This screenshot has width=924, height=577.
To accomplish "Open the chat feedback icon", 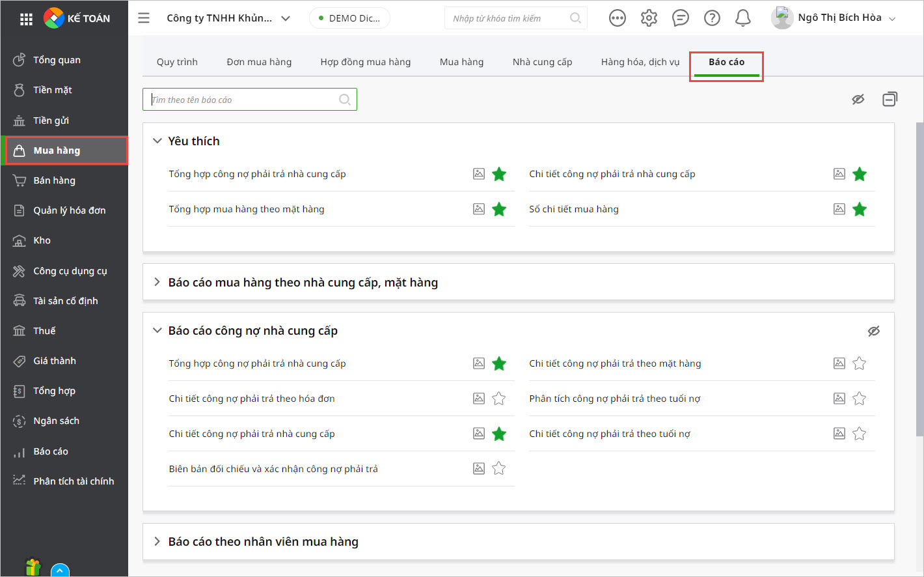I will (x=680, y=18).
